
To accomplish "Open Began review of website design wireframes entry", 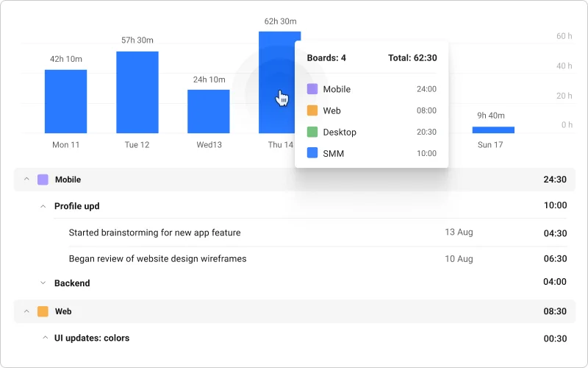I will point(157,259).
